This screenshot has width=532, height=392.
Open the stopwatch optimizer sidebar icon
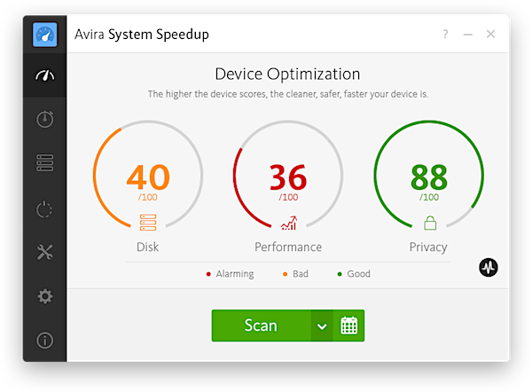pos(44,120)
